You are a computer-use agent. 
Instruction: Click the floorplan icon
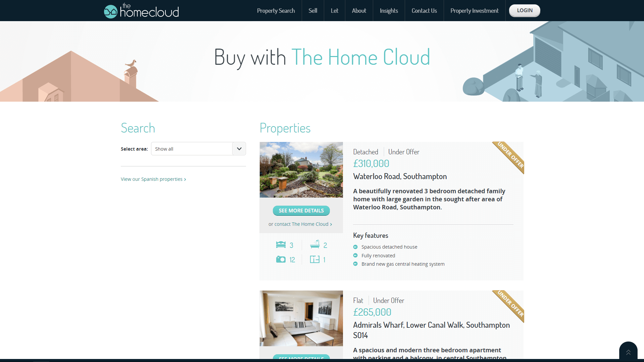(x=315, y=259)
